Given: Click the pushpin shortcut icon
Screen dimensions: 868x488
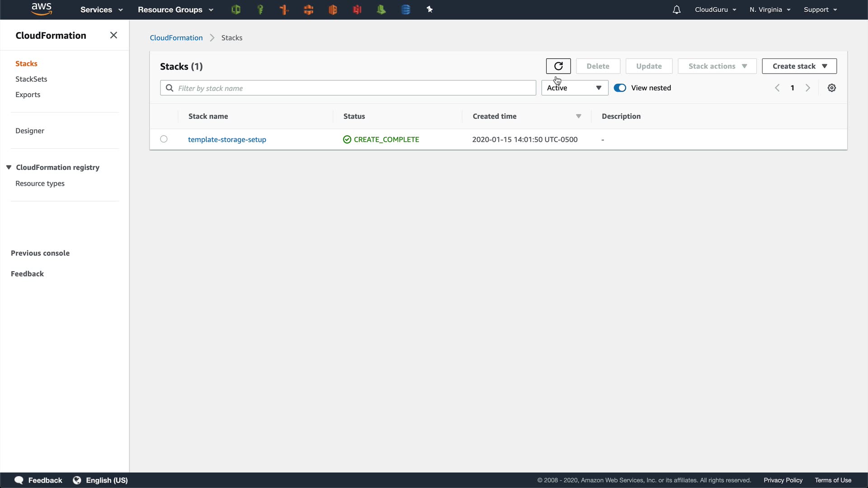Looking at the screenshot, I should 429,9.
